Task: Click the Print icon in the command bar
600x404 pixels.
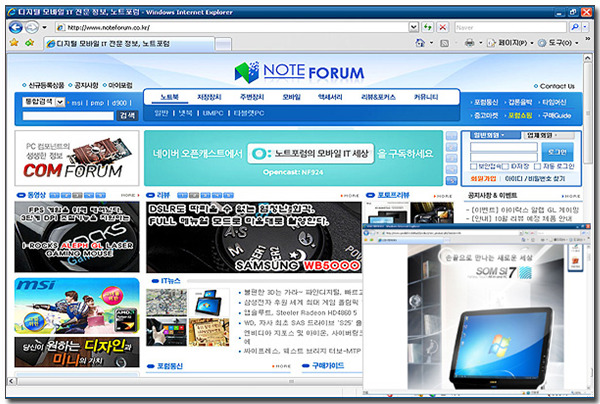Action: click(x=470, y=43)
